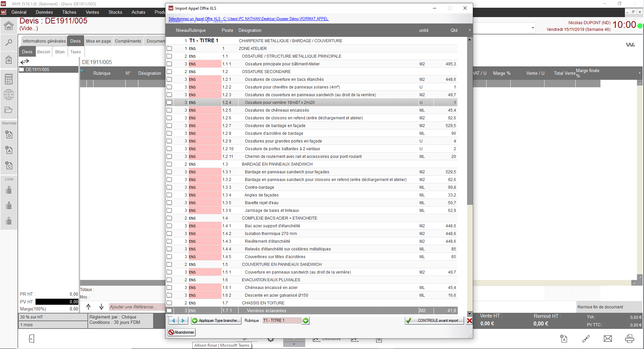Click Appliquer Type branche button
Viewport: 644px width, 349px height.
click(216, 321)
